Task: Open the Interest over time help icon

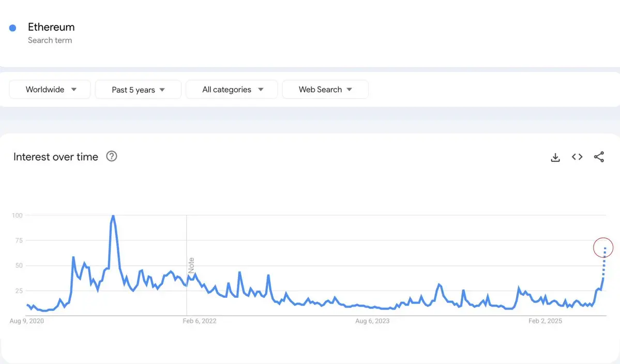Action: point(112,156)
